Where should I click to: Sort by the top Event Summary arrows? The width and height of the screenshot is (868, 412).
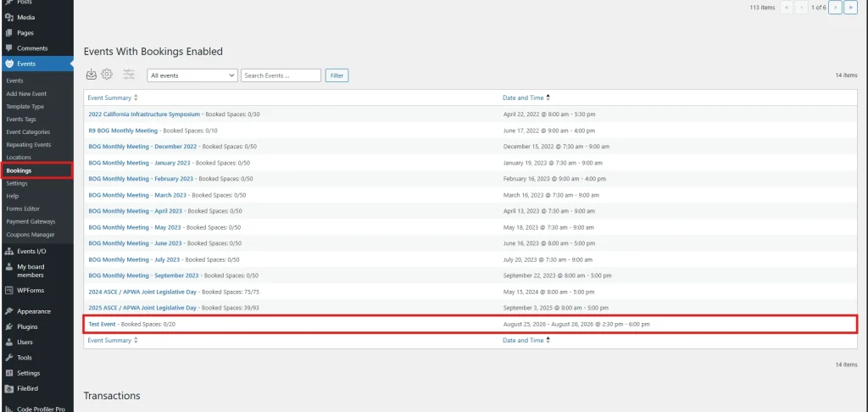[136, 97]
